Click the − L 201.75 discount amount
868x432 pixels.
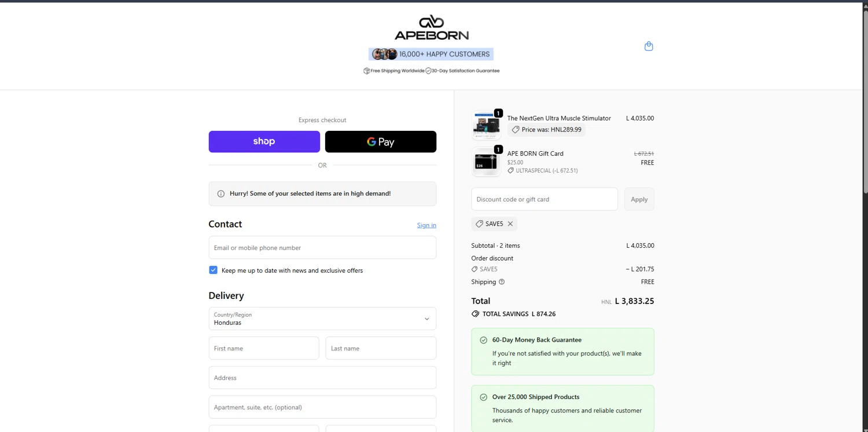pyautogui.click(x=640, y=269)
